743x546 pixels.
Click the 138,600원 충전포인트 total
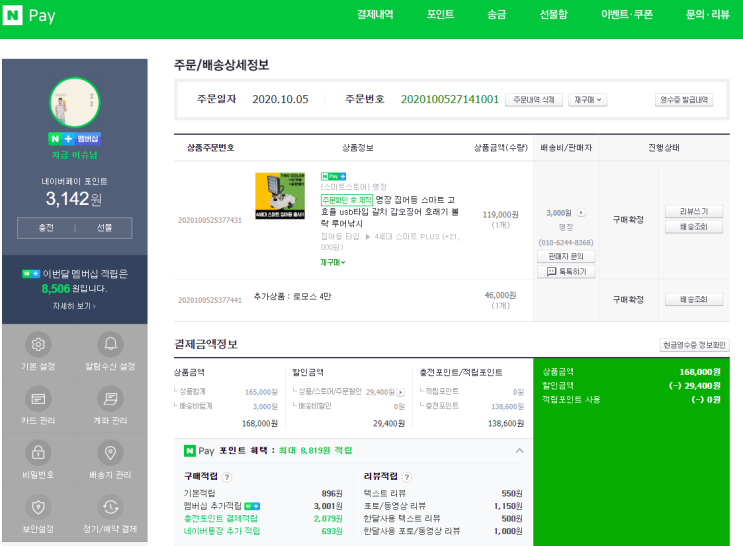(506, 423)
